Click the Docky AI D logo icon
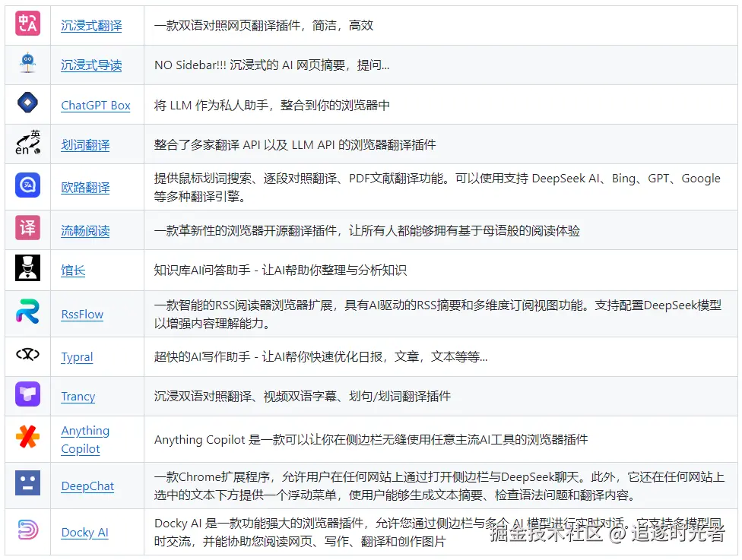The image size is (742, 560). pos(27,530)
